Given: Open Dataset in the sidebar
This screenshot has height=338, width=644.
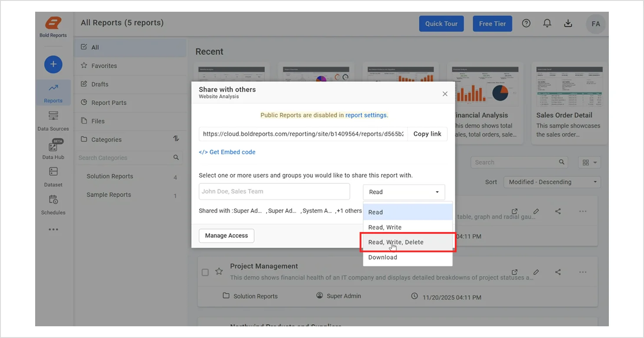Looking at the screenshot, I should coord(53,177).
